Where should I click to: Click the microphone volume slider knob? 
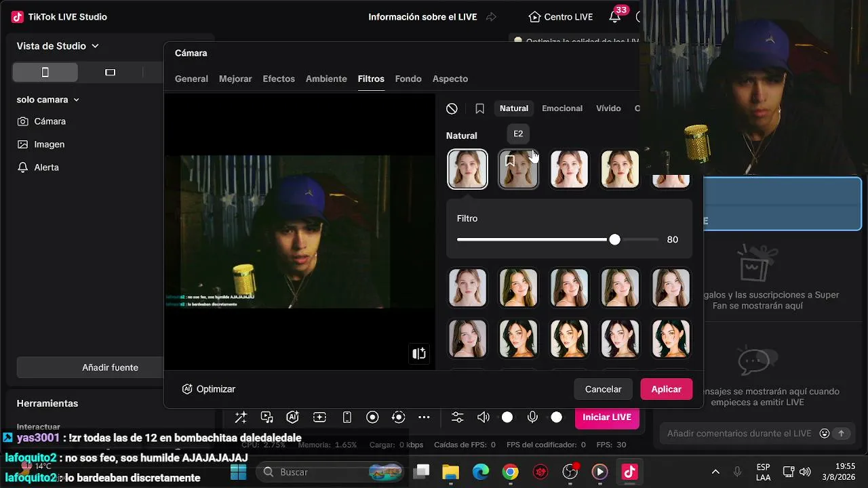[x=557, y=418]
